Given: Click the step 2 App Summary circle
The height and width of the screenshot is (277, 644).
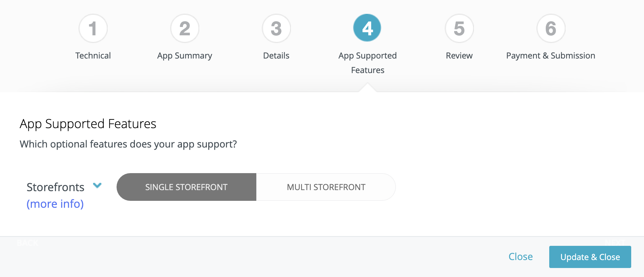Looking at the screenshot, I should pos(185,28).
